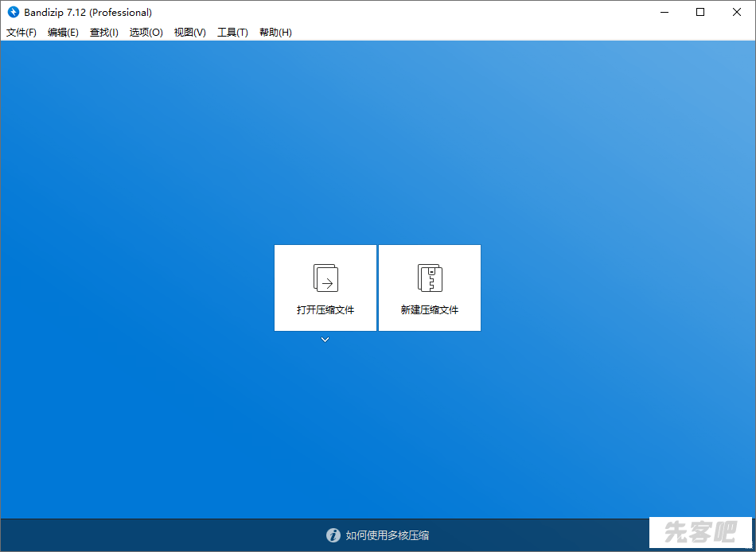This screenshot has width=756, height=552.
Task: Minimize the Bandizip window
Action: point(664,12)
